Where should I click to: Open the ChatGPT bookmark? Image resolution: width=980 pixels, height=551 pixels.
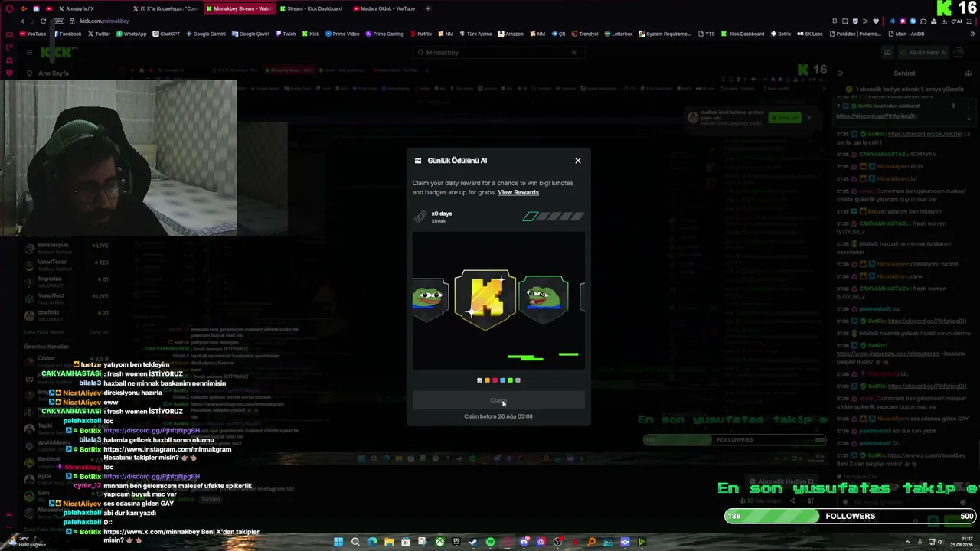166,34
